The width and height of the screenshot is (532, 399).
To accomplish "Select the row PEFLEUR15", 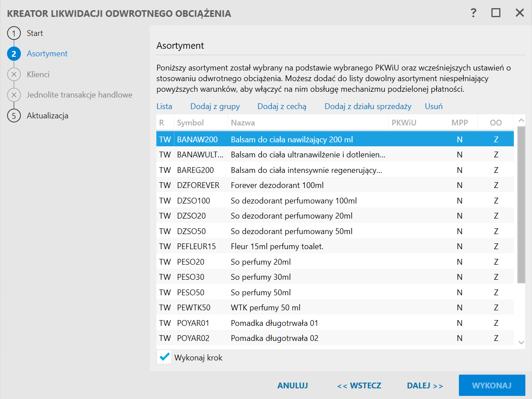I will click(335, 246).
